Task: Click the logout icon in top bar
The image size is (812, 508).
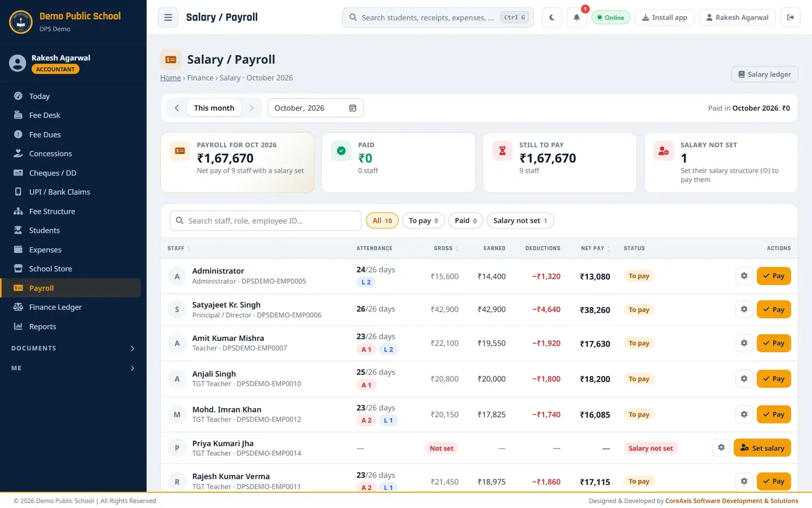Action: [x=791, y=17]
